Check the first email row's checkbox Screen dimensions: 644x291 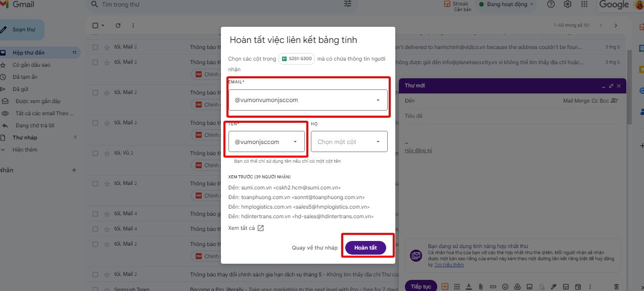[95, 47]
